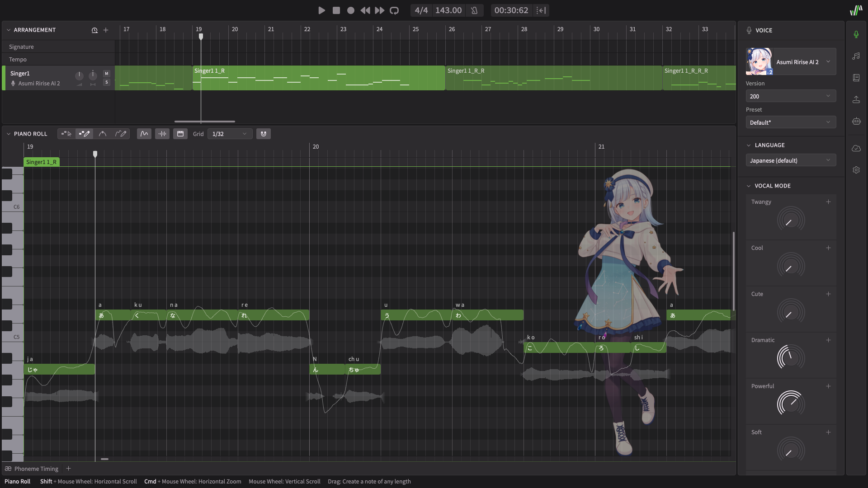Open the Note Properties sidebar icon
The width and height of the screenshot is (868, 488).
click(856, 56)
